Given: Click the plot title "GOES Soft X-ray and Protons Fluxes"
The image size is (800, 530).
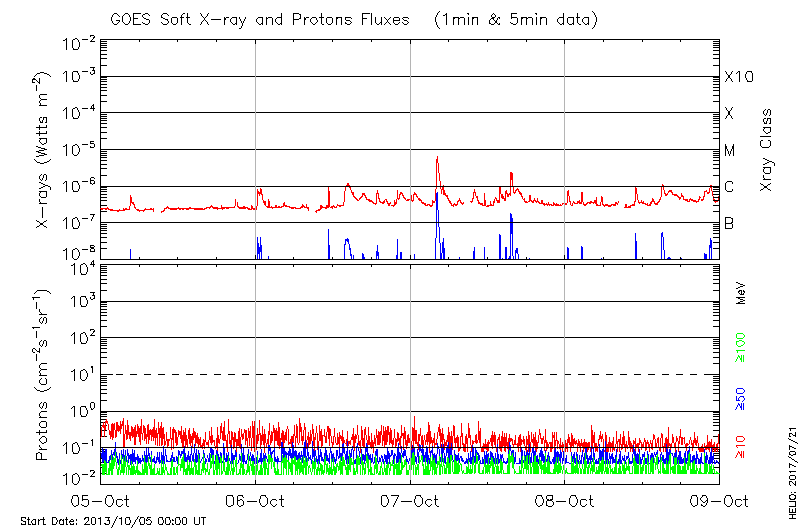Looking at the screenshot, I should click(x=271, y=20).
